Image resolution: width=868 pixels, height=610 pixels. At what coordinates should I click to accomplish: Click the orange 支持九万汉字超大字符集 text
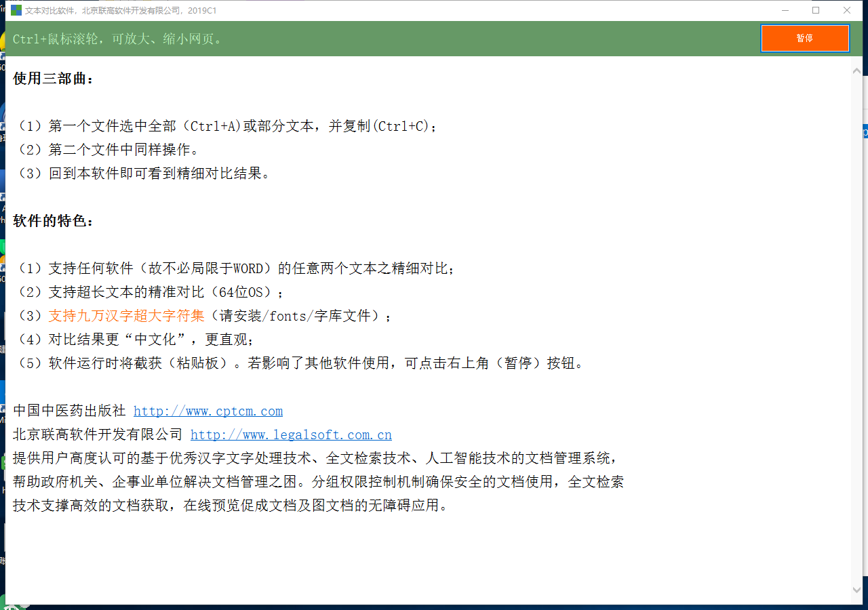coord(126,316)
